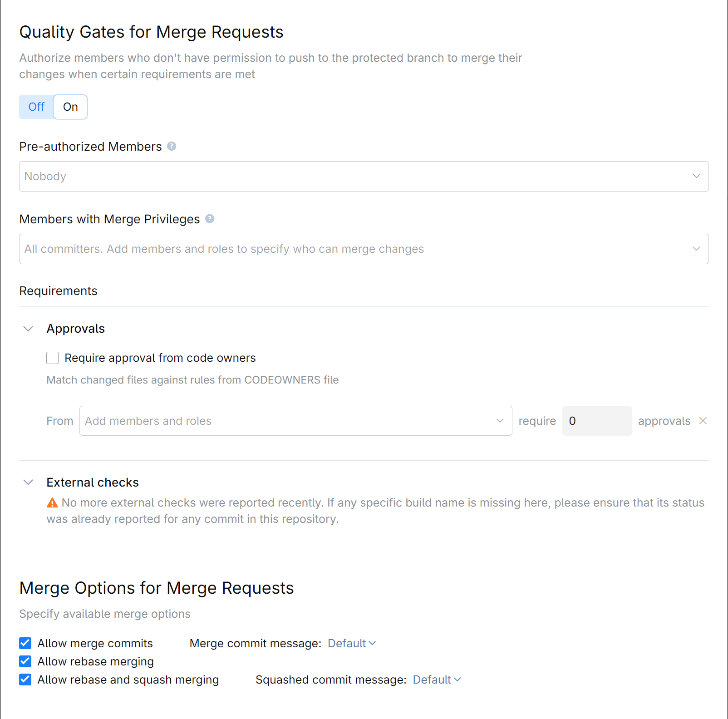This screenshot has width=728, height=719.
Task: Click the required approvals number field
Action: pyautogui.click(x=597, y=421)
